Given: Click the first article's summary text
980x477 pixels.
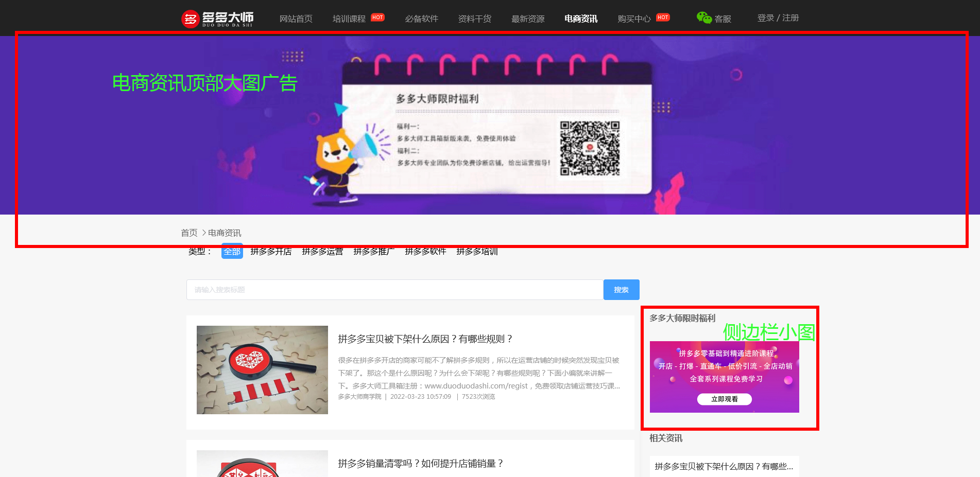Looking at the screenshot, I should coord(479,373).
